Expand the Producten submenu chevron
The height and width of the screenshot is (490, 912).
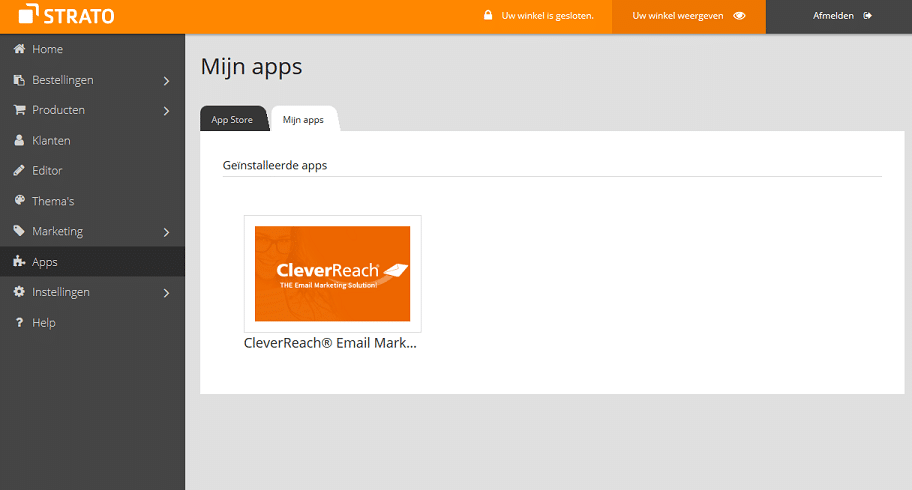(x=166, y=111)
